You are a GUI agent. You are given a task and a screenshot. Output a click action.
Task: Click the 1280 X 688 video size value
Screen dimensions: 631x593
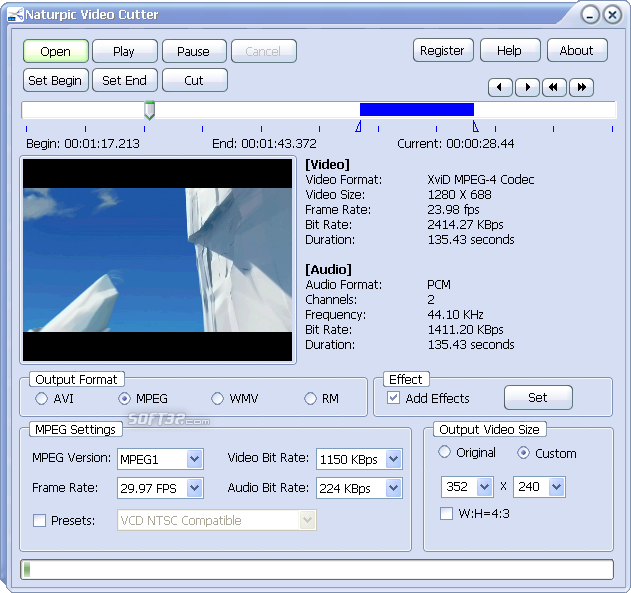click(x=459, y=195)
